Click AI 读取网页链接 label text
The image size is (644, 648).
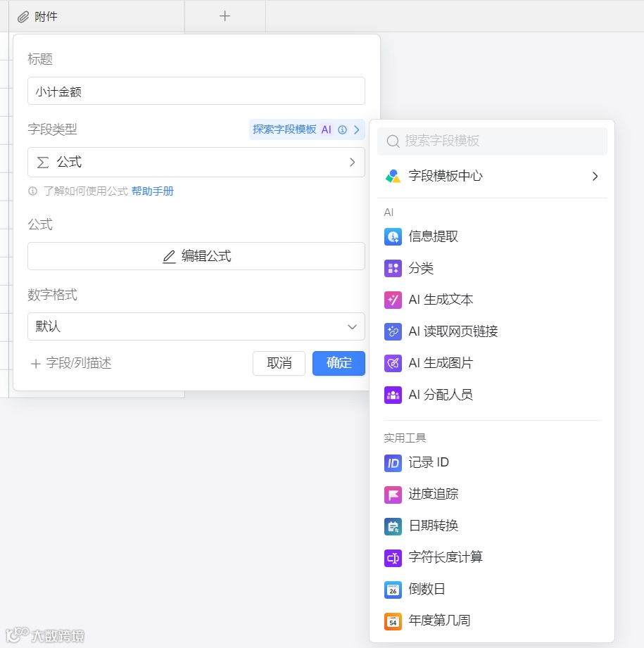click(x=453, y=331)
